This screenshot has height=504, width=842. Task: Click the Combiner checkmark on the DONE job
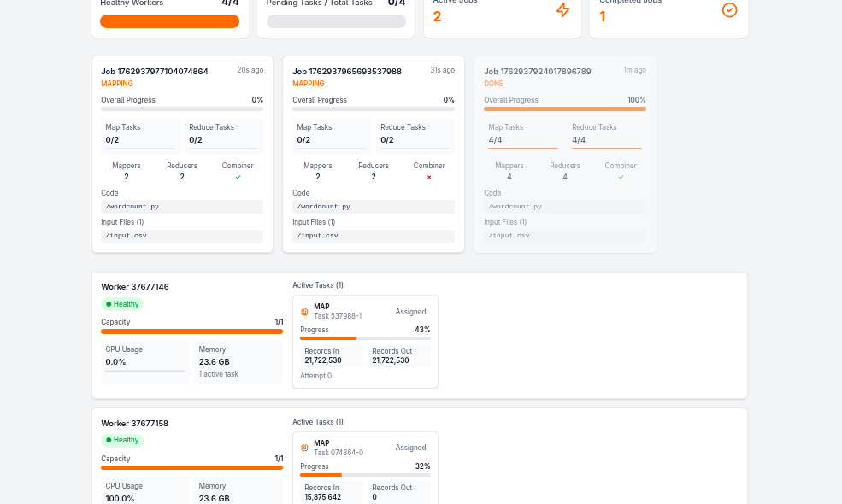pyautogui.click(x=621, y=177)
